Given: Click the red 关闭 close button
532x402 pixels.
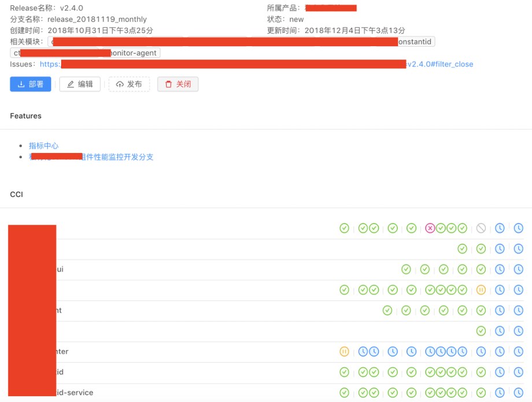Looking at the screenshot, I should pyautogui.click(x=178, y=84).
